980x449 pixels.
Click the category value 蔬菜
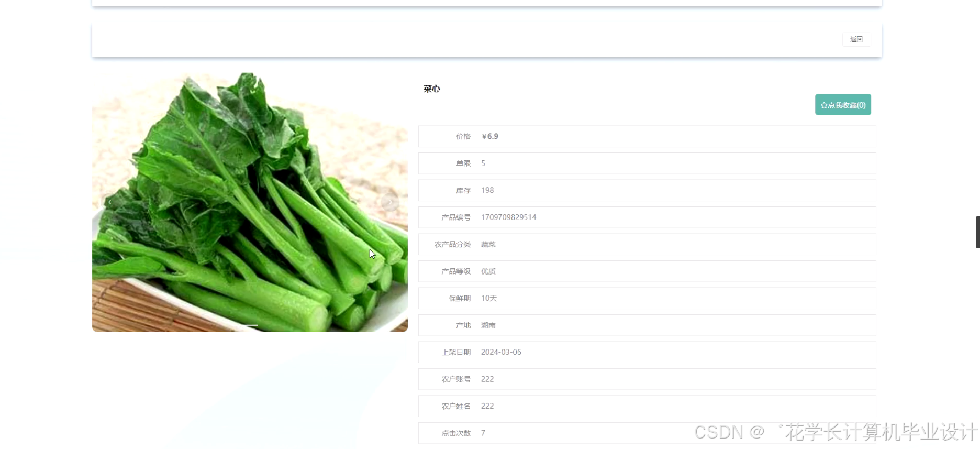(x=488, y=244)
